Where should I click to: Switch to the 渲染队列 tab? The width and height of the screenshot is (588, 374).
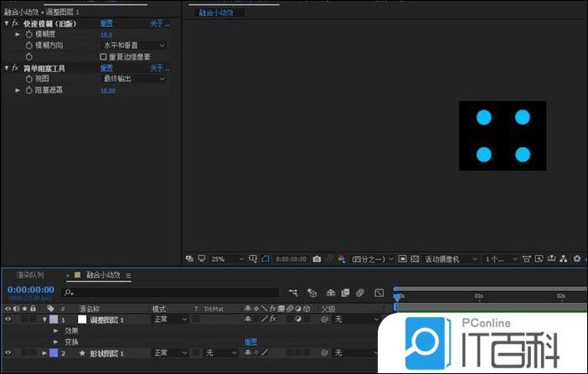pyautogui.click(x=30, y=274)
